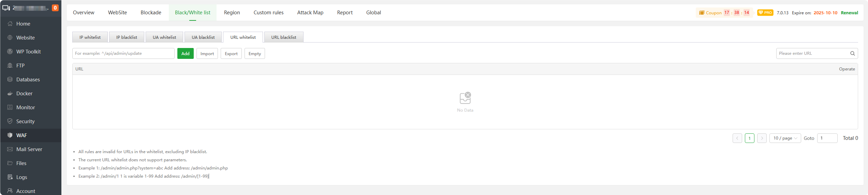
Task: Click the search magnifier icon in URL search
Action: tap(852, 53)
